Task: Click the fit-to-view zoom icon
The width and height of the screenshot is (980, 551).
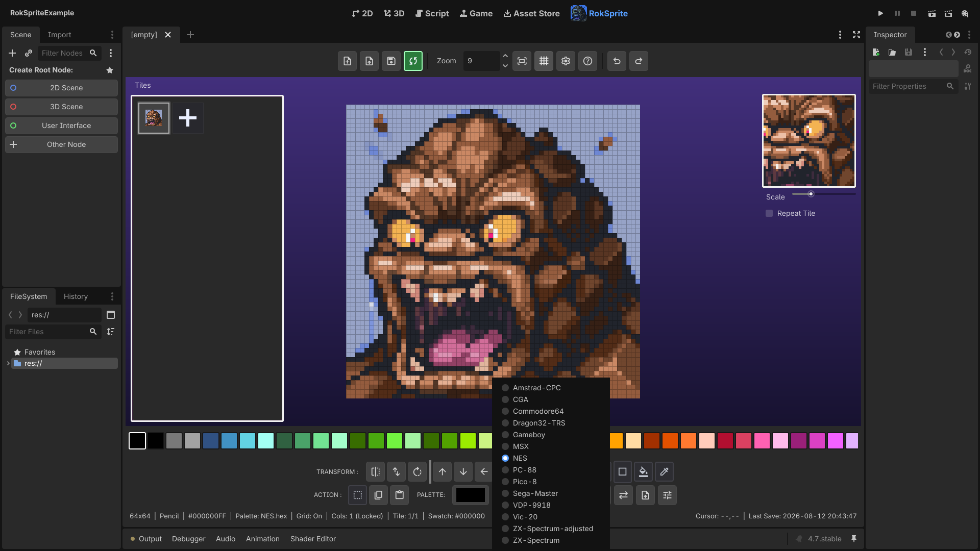Action: (x=522, y=61)
